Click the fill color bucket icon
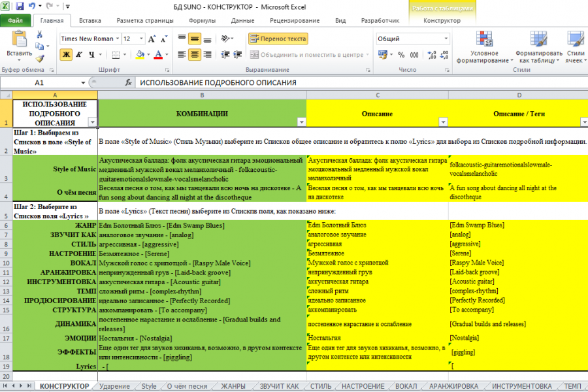 (x=140, y=55)
